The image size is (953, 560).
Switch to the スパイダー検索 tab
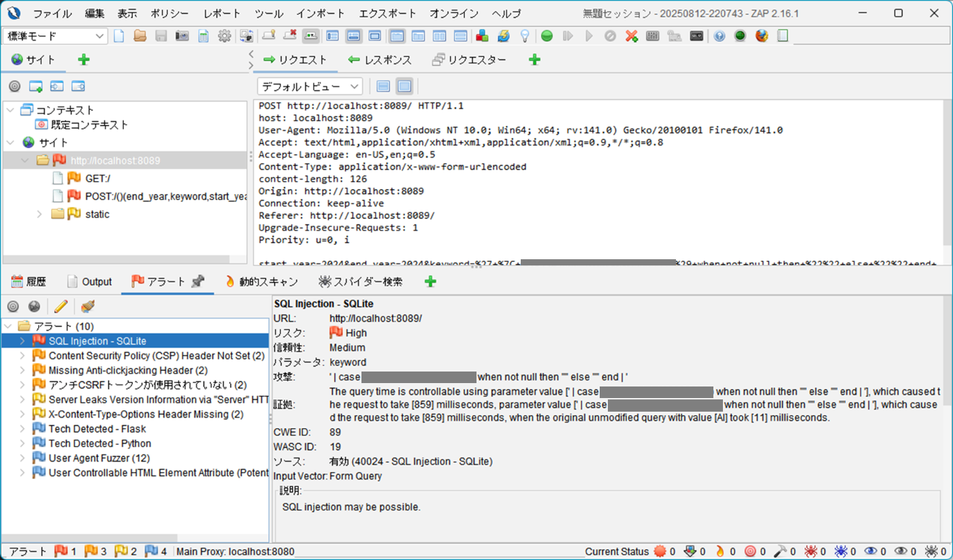[x=361, y=281]
